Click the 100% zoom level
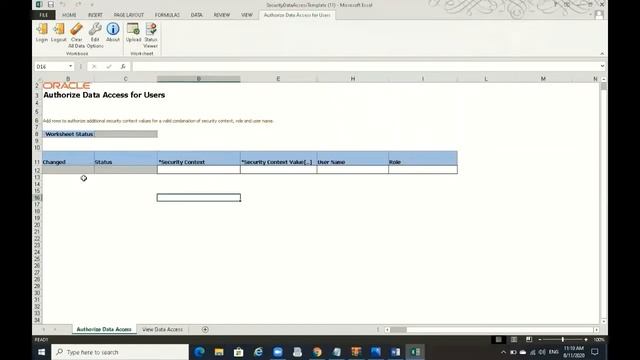640x360 pixels. pos(599,340)
